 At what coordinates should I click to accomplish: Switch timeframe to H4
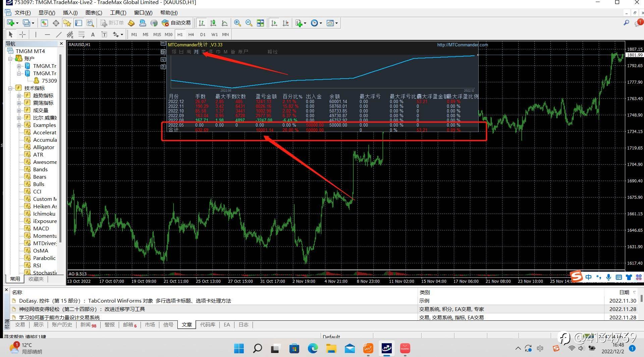(191, 34)
